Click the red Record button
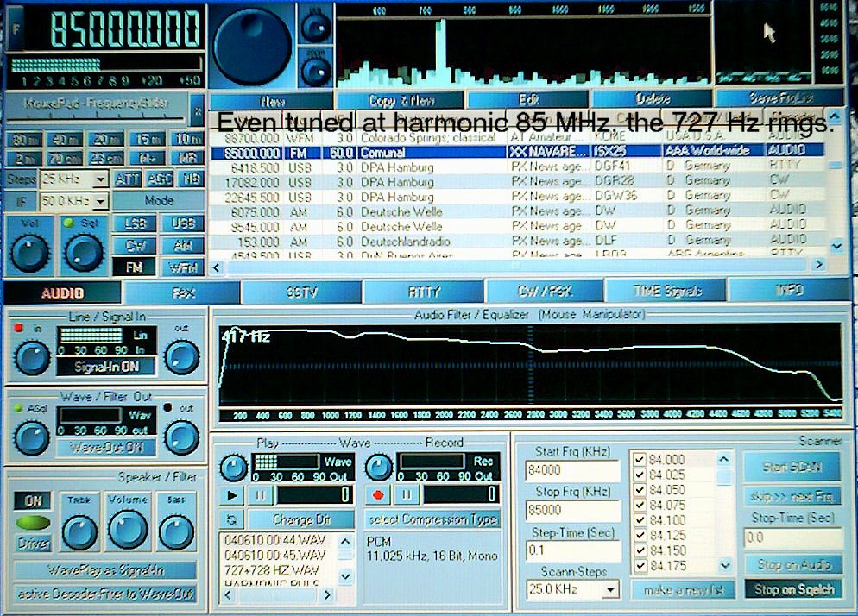 [x=377, y=495]
